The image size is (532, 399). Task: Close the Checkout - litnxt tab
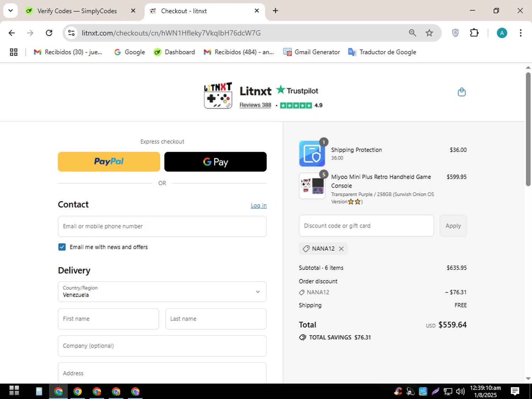[257, 11]
